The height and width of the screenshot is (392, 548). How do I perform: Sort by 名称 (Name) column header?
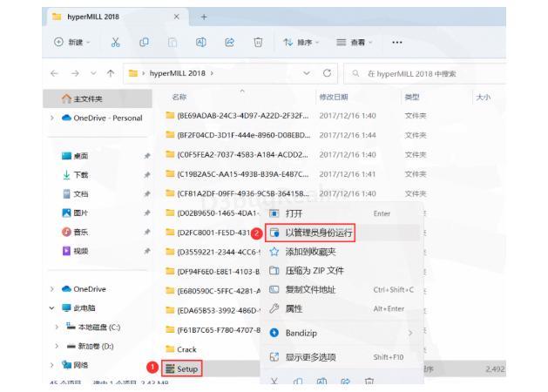[x=179, y=97]
